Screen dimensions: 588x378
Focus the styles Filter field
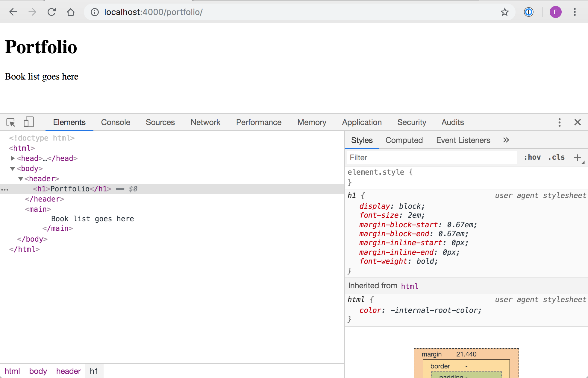coord(431,158)
